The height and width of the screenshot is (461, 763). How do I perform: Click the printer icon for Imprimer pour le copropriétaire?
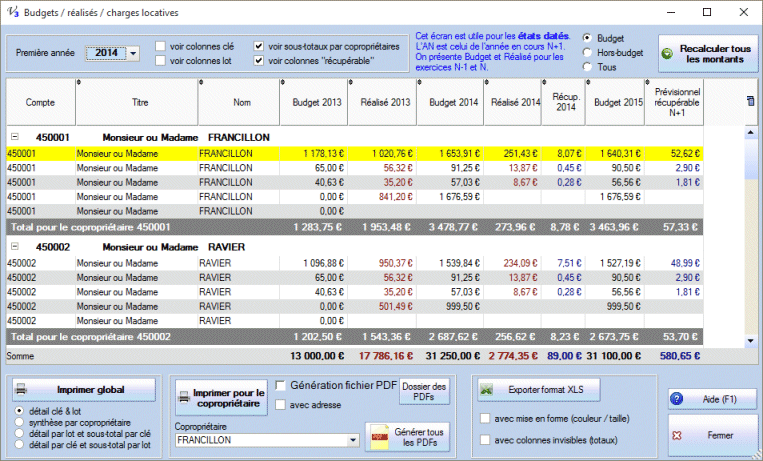tap(183, 396)
